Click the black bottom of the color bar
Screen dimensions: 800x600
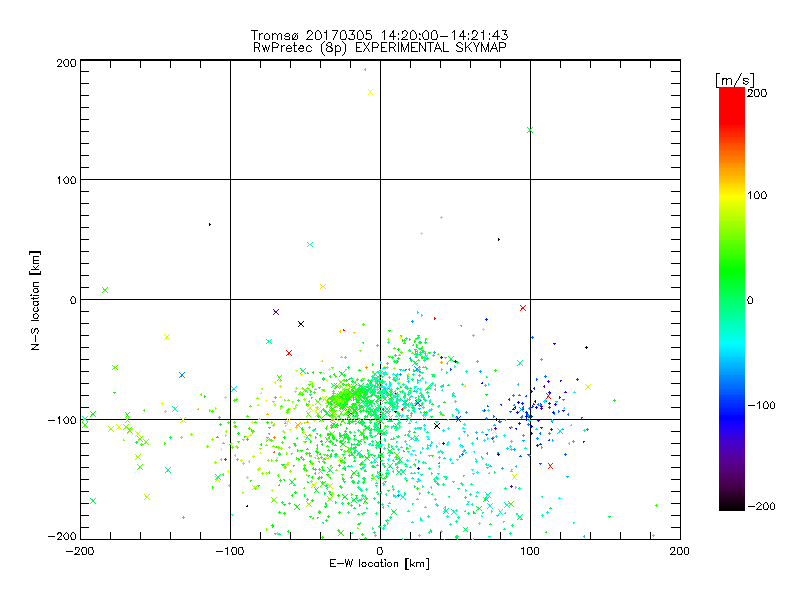(x=732, y=503)
